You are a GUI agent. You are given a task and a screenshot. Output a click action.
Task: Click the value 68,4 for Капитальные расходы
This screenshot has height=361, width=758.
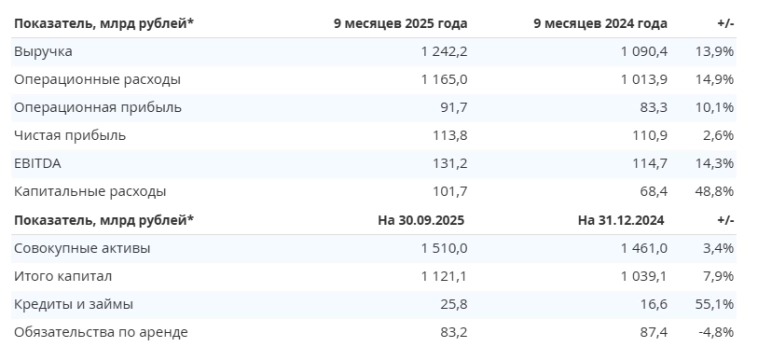(x=655, y=191)
